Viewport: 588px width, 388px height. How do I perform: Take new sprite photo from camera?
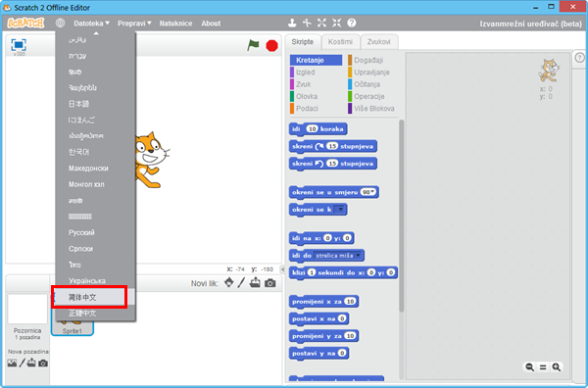tap(270, 283)
